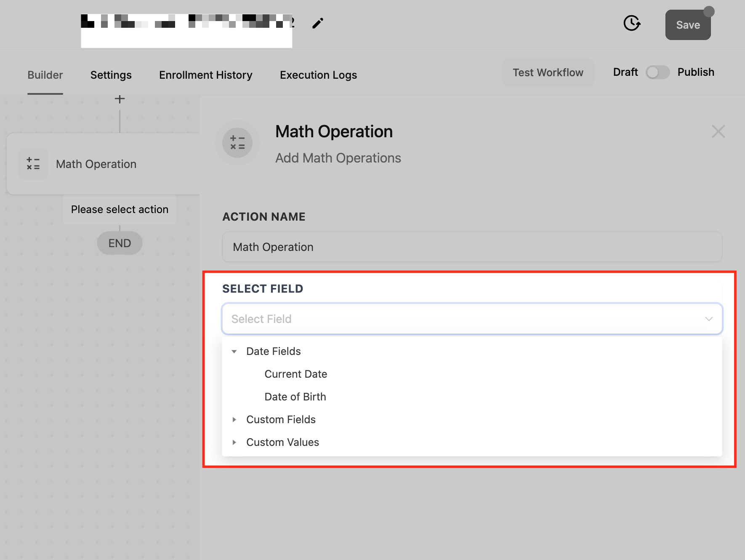Click the END node
This screenshot has height=560, width=745.
click(x=120, y=243)
